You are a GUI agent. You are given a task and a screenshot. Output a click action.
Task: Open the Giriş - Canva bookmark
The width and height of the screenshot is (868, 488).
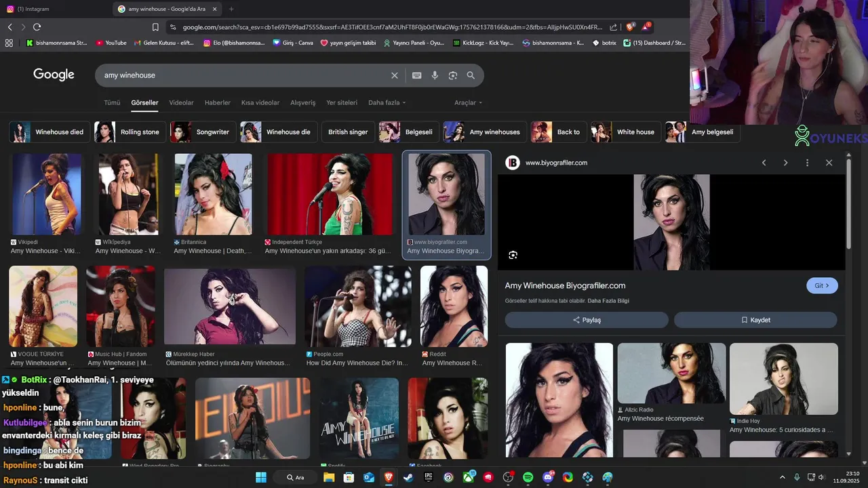(293, 43)
